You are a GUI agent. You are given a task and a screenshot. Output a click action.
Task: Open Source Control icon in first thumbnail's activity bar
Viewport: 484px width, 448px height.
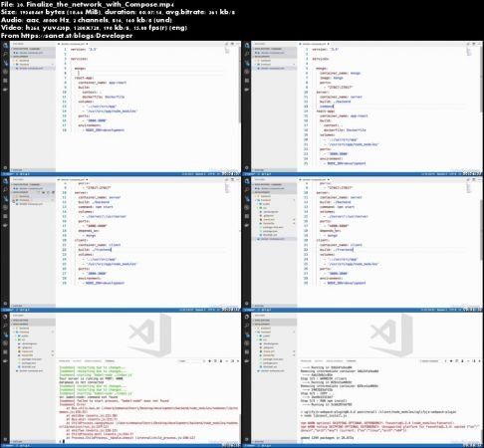coord(5,63)
